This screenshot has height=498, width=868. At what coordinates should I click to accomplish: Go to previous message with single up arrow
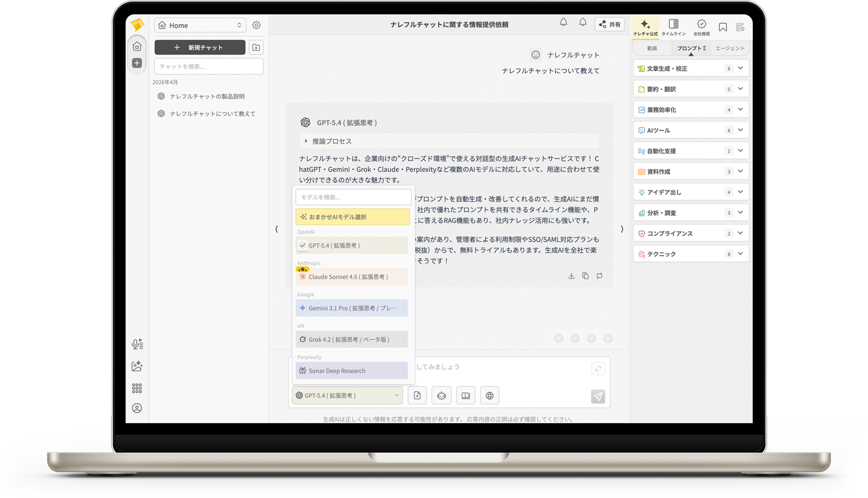(575, 338)
